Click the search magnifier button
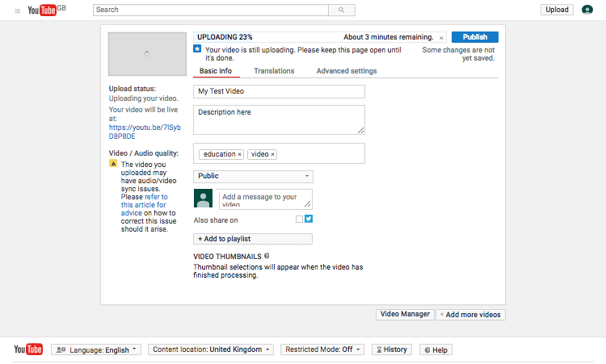606x364 pixels. (x=342, y=10)
